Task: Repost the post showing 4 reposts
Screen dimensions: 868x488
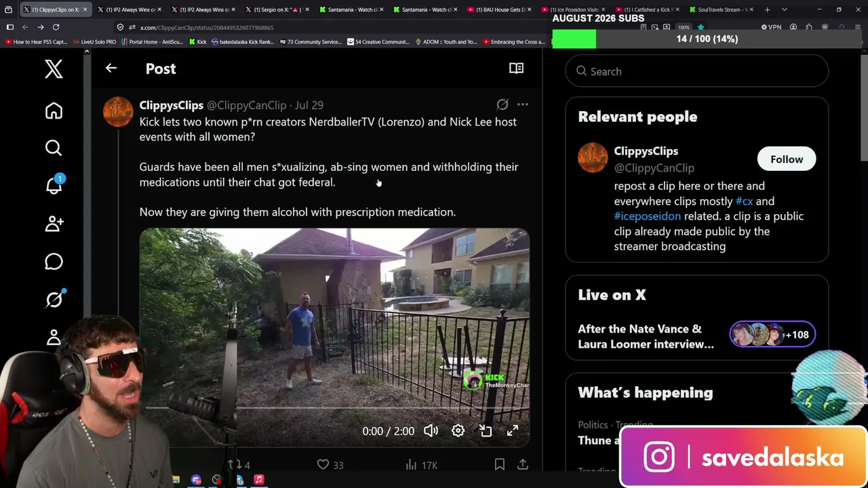Action: point(238,465)
